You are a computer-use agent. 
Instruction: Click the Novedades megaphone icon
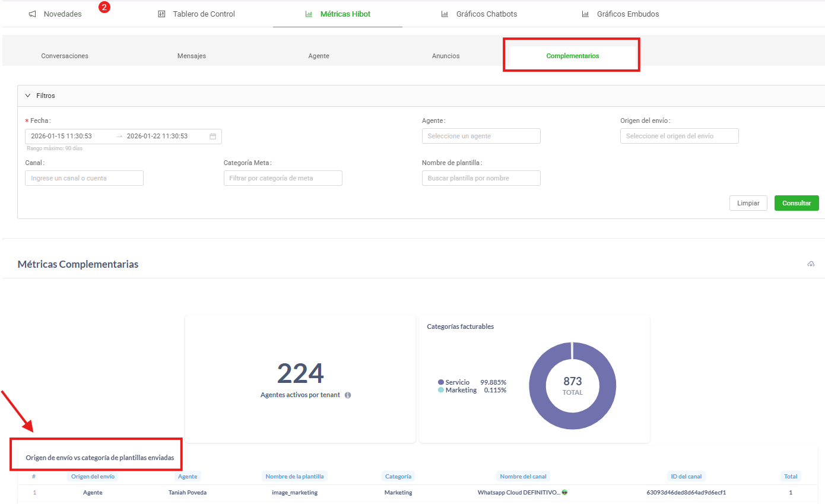33,14
